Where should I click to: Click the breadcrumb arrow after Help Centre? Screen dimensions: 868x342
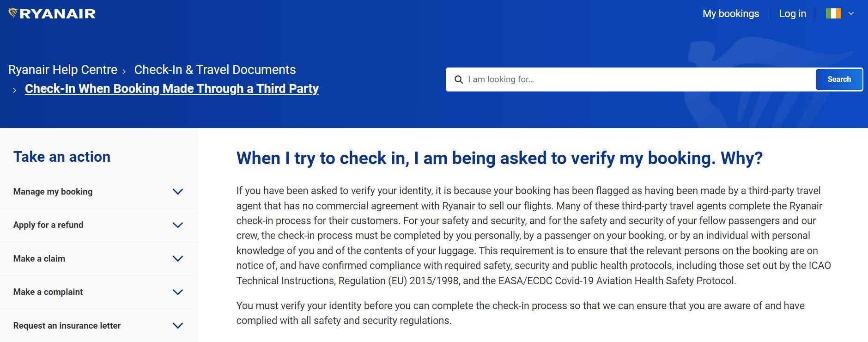click(x=124, y=72)
